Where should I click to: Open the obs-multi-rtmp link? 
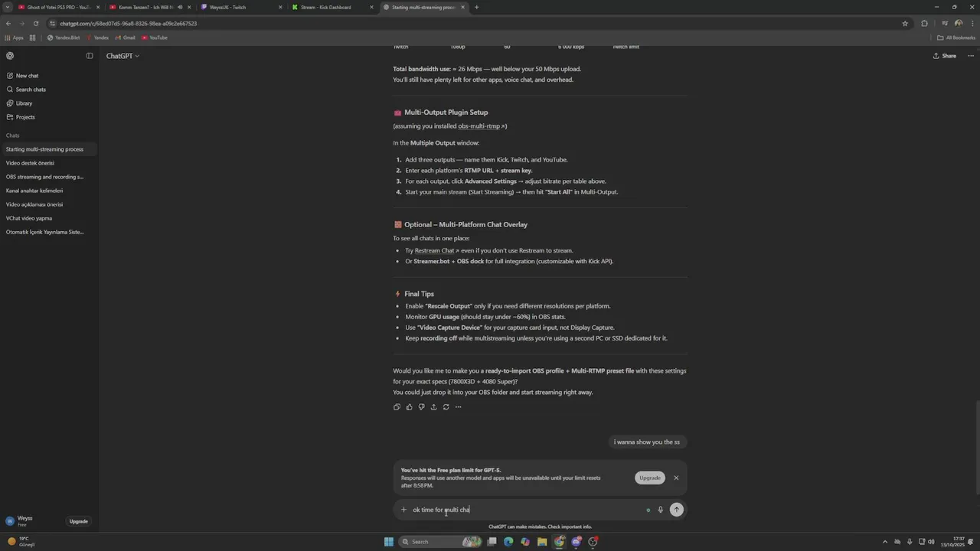point(482,126)
